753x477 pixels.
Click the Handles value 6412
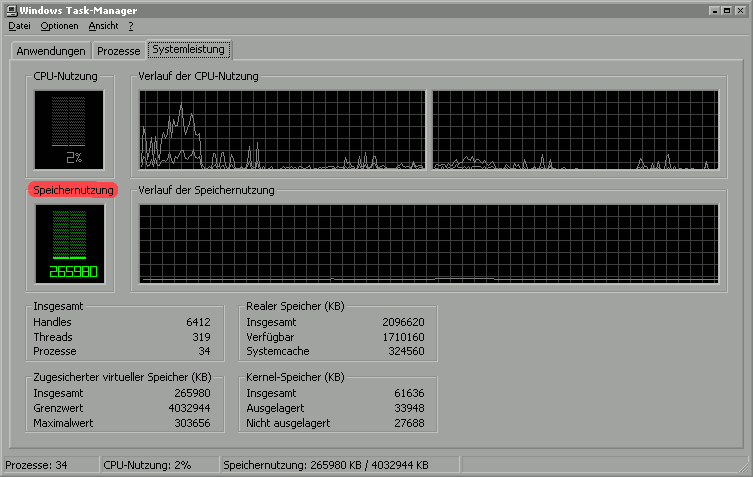pos(198,322)
